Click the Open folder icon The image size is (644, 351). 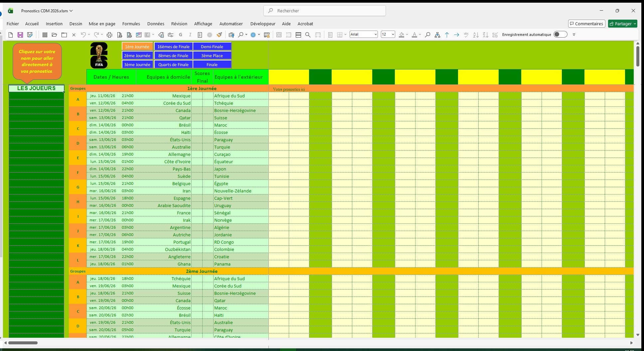[x=55, y=35]
